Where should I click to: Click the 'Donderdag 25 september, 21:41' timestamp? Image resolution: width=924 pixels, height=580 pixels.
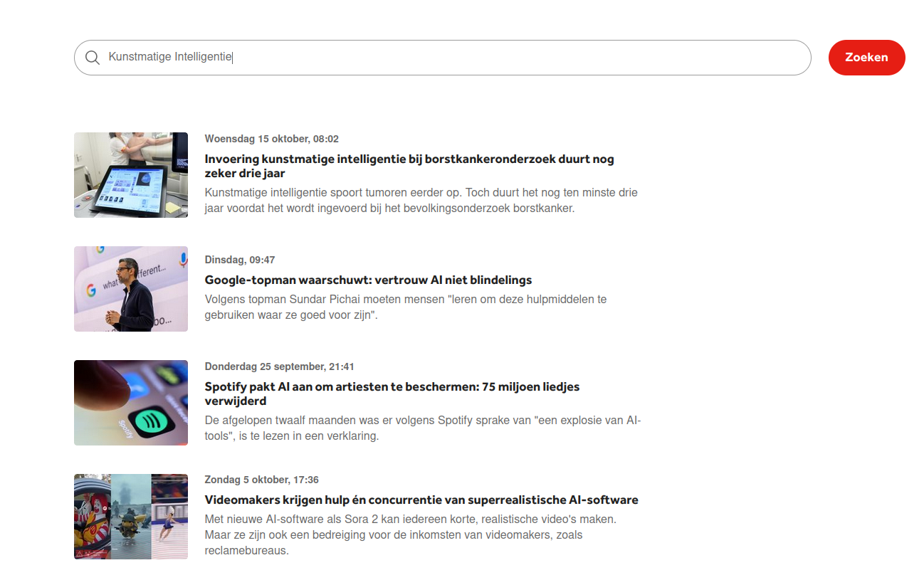(x=279, y=367)
